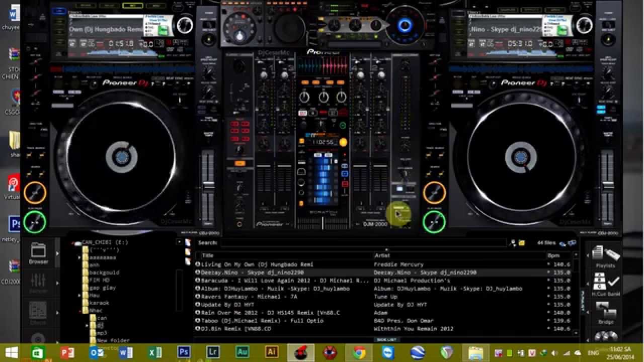Click the SIDE LIST button

click(386, 339)
